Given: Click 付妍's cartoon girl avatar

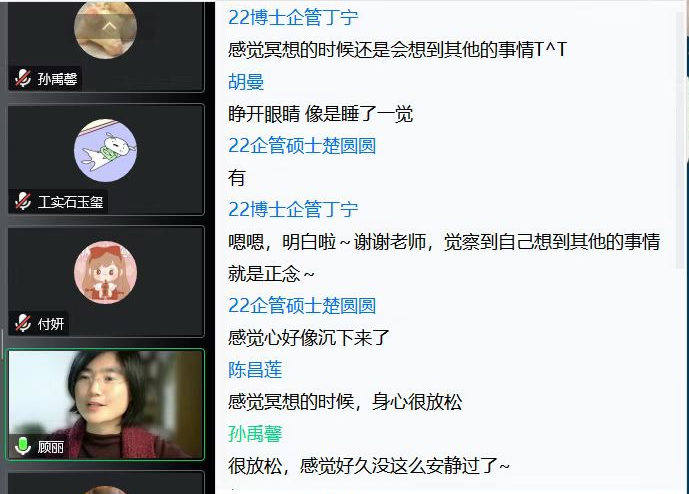Looking at the screenshot, I should [105, 272].
